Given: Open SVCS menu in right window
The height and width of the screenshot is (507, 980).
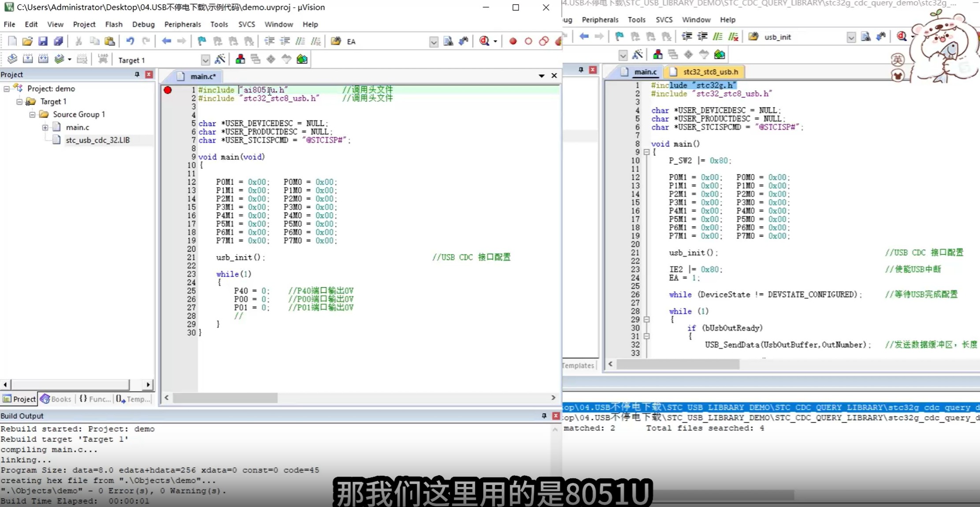Looking at the screenshot, I should [664, 20].
